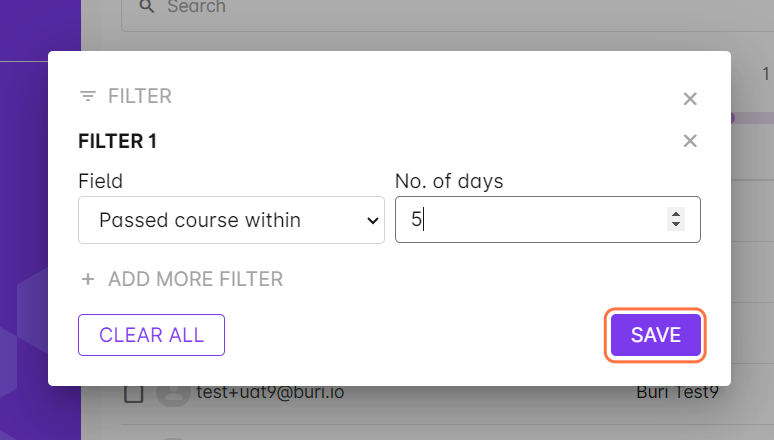774x440 pixels.
Task: Click the FILTER 1 heading
Action: pos(117,141)
